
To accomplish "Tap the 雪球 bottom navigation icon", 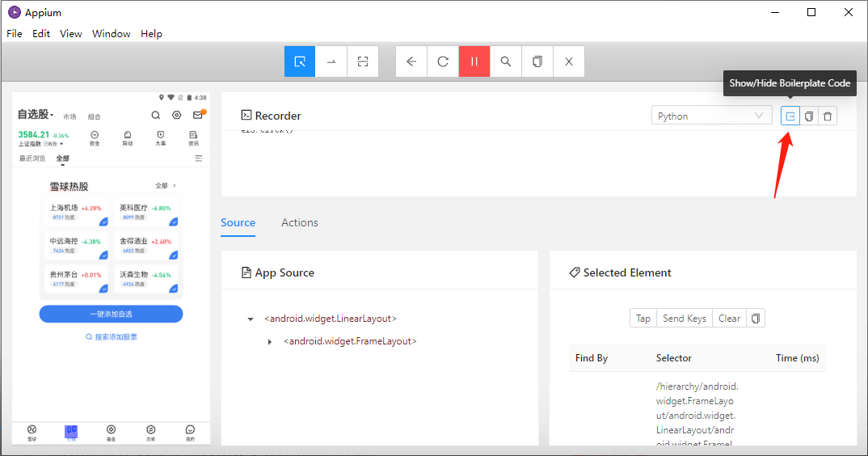I will click(32, 433).
